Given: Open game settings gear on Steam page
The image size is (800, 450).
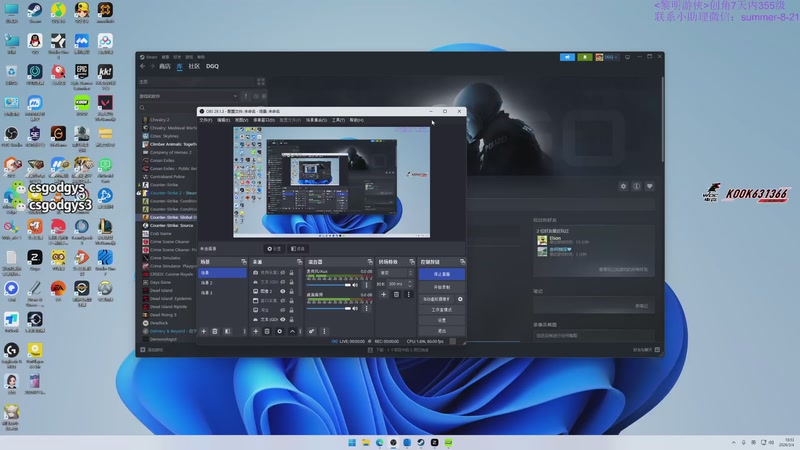Looking at the screenshot, I should [x=623, y=186].
